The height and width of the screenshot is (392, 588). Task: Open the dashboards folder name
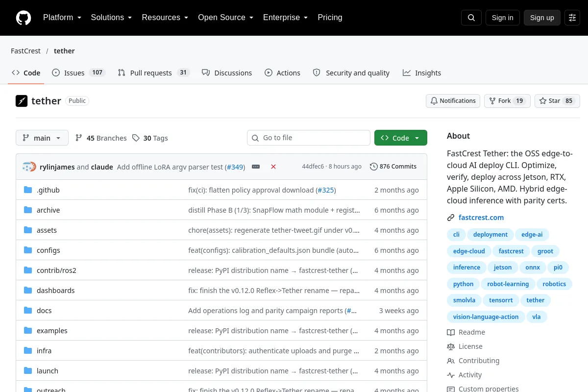click(56, 291)
